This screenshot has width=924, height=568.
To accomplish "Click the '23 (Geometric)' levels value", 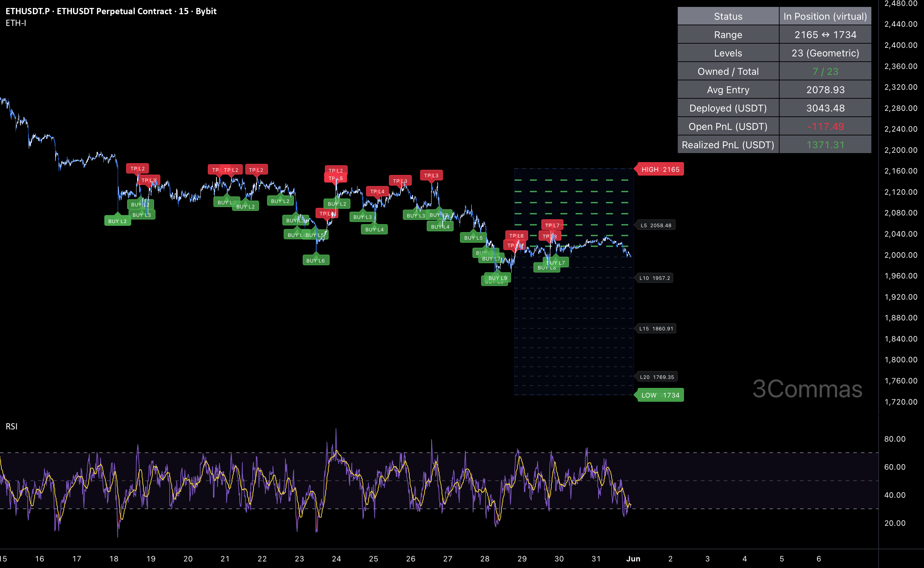I will (x=825, y=53).
